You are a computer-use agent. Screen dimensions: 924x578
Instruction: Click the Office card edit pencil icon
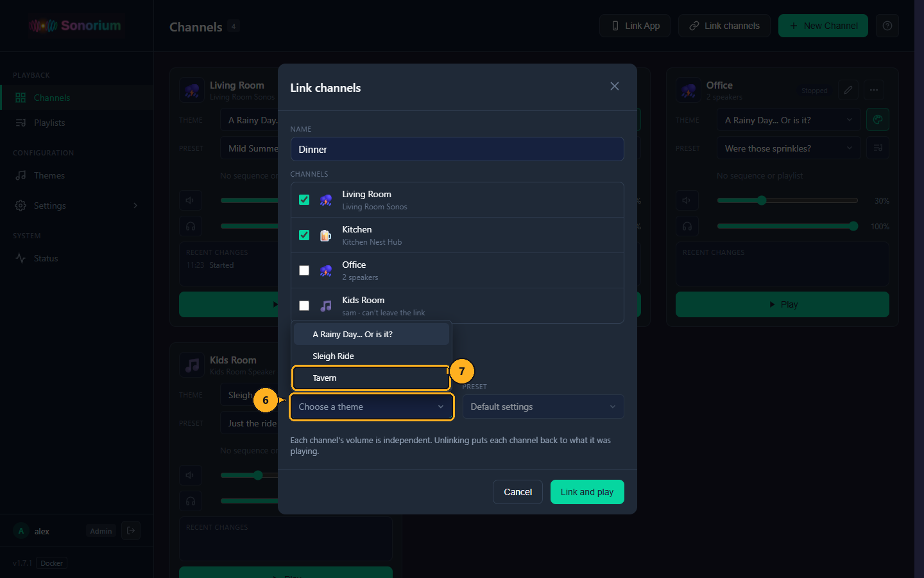click(x=848, y=90)
